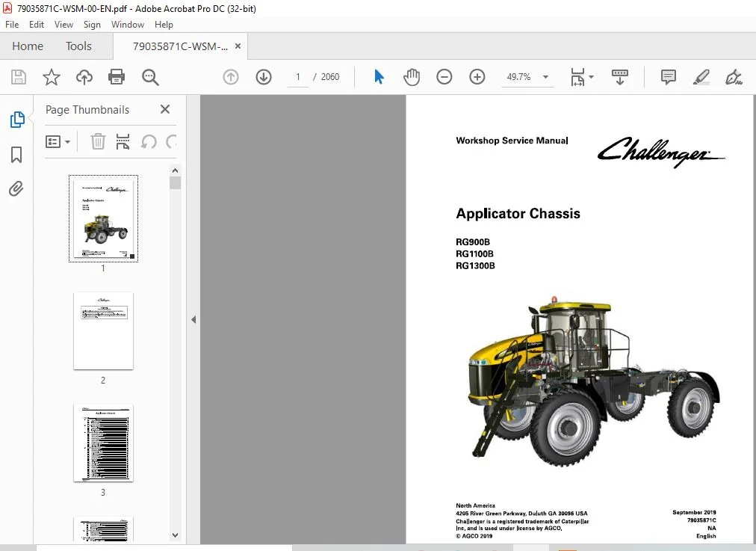This screenshot has height=551, width=756.
Task: Zoom out with the minus button
Action: [x=444, y=77]
